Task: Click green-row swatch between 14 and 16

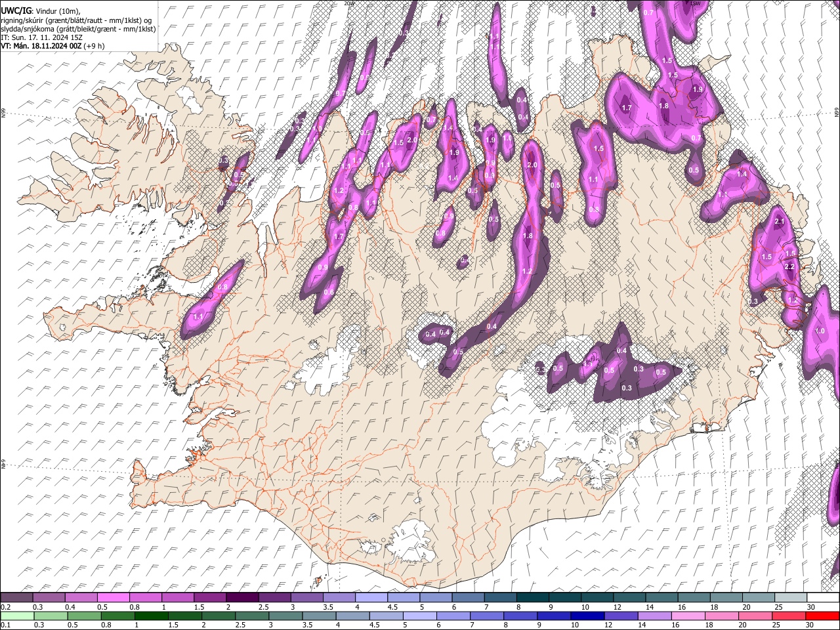Action: point(655,616)
